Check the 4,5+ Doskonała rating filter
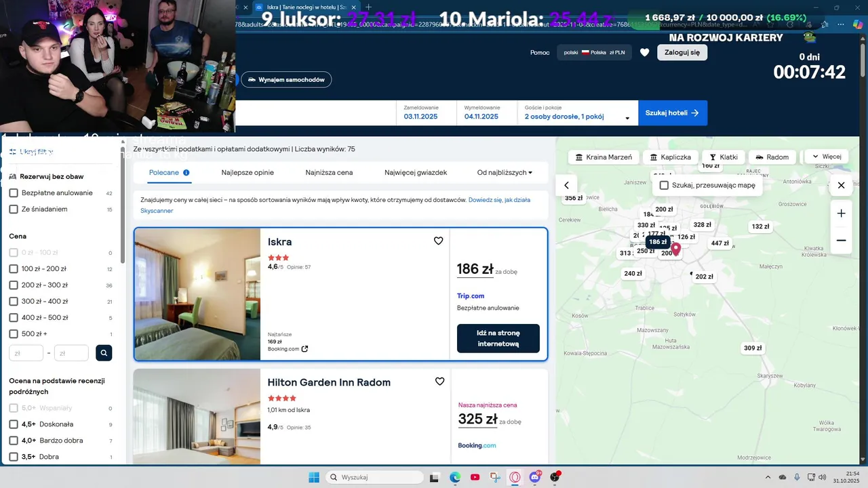 [14, 424]
